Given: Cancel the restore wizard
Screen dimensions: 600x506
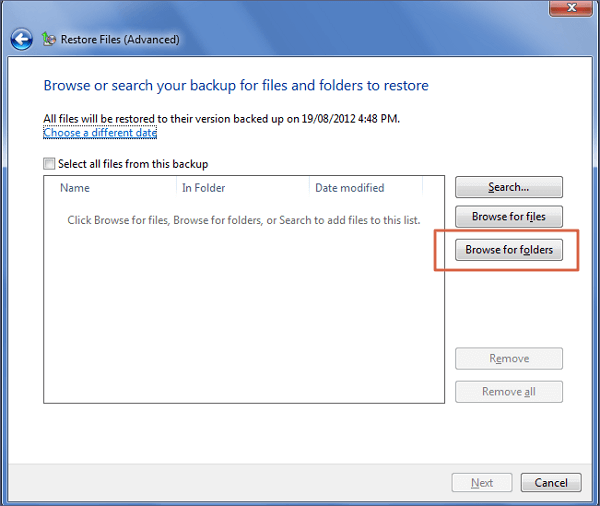Looking at the screenshot, I should pos(551,483).
